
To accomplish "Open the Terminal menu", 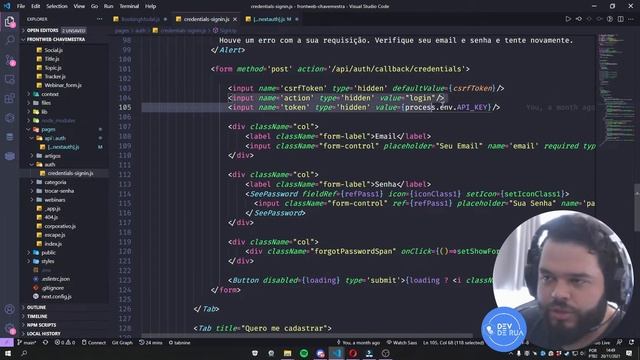I will point(129,6).
